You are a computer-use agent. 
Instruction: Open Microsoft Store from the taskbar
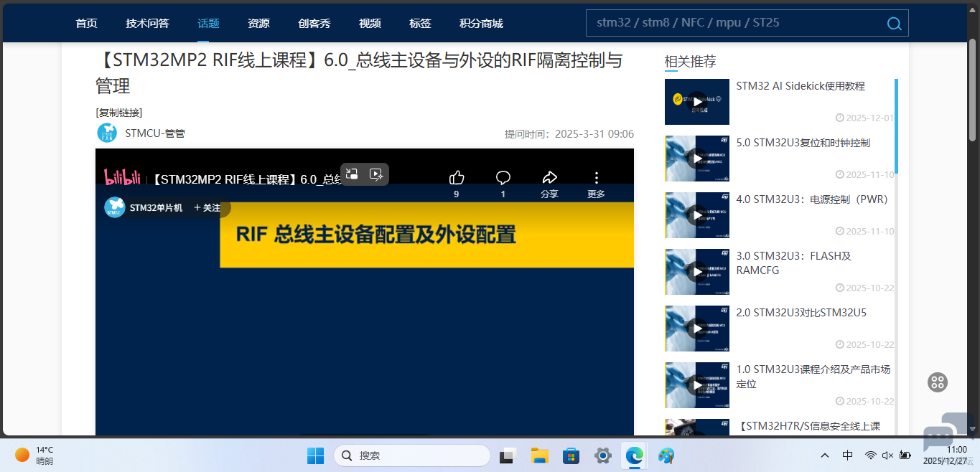pyautogui.click(x=571, y=456)
